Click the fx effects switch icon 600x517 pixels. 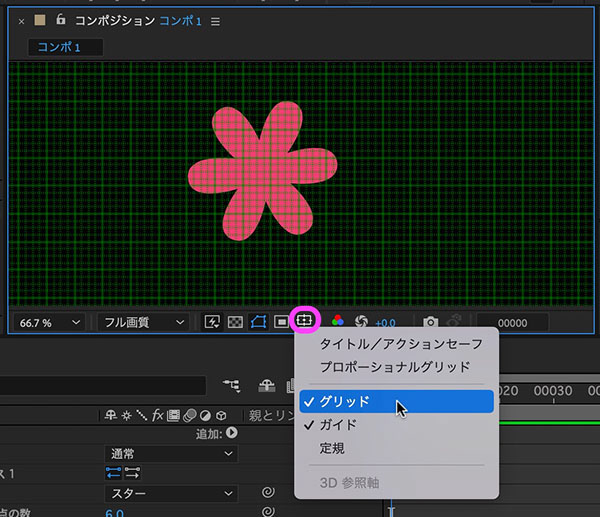click(158, 415)
